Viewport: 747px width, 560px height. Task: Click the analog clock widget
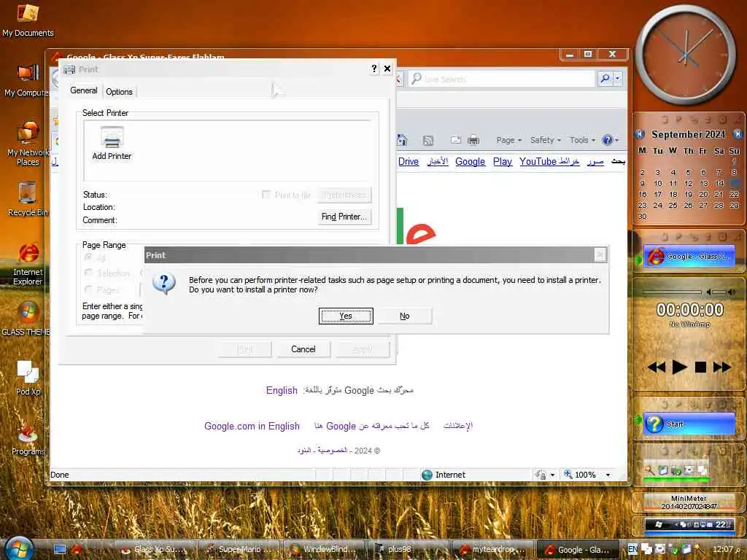click(686, 55)
